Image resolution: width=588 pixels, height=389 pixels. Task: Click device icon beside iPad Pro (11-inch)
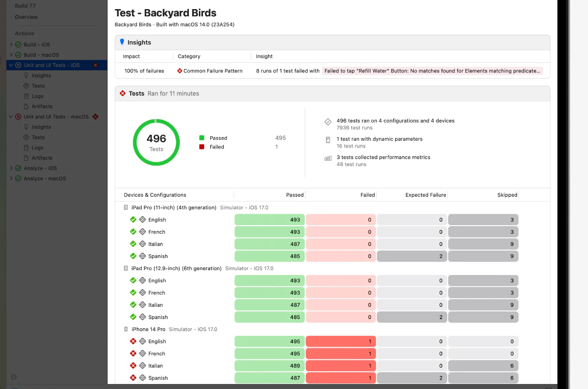click(126, 207)
